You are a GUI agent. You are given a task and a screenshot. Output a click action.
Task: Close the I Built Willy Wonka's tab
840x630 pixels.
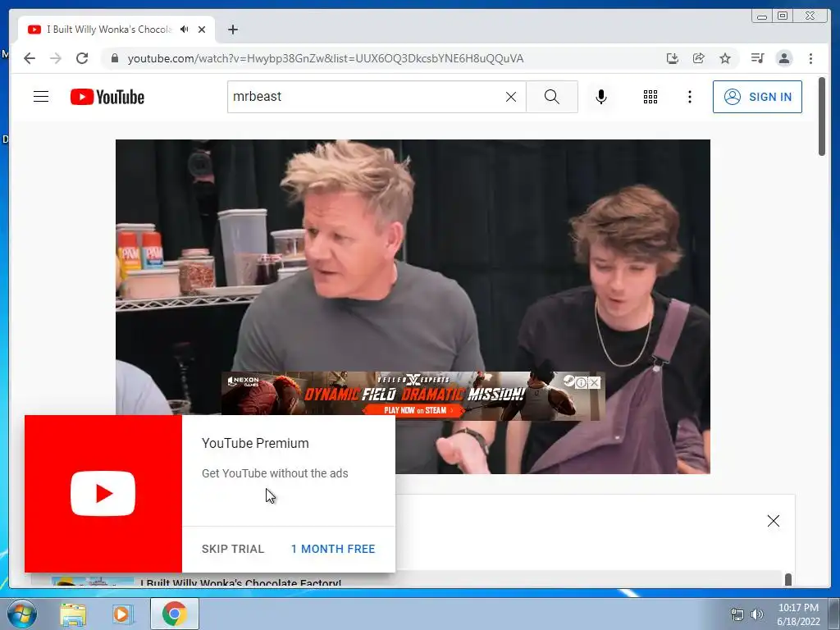coord(202,30)
